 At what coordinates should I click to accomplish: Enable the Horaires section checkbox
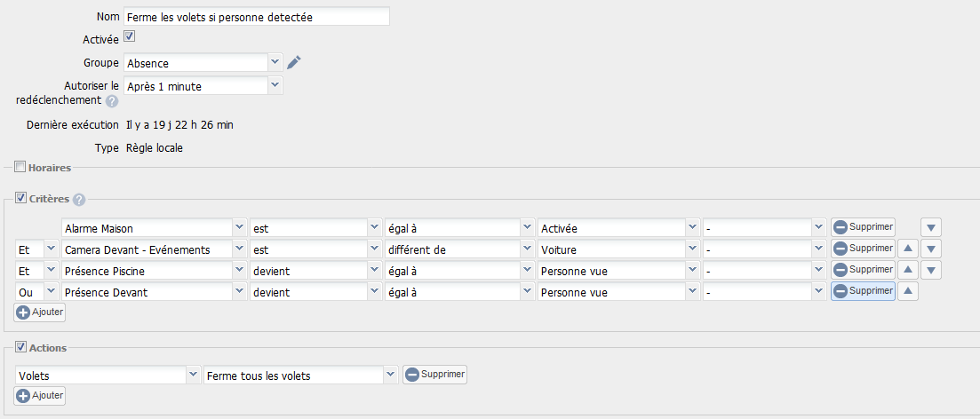[20, 167]
